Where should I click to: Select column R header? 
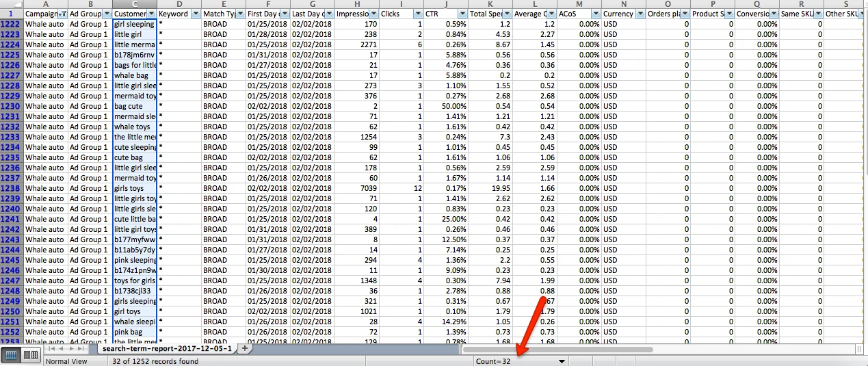click(x=802, y=4)
